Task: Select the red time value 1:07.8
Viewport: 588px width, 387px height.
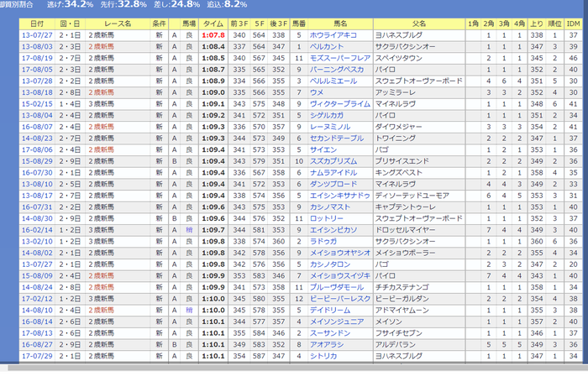Action: pos(213,35)
